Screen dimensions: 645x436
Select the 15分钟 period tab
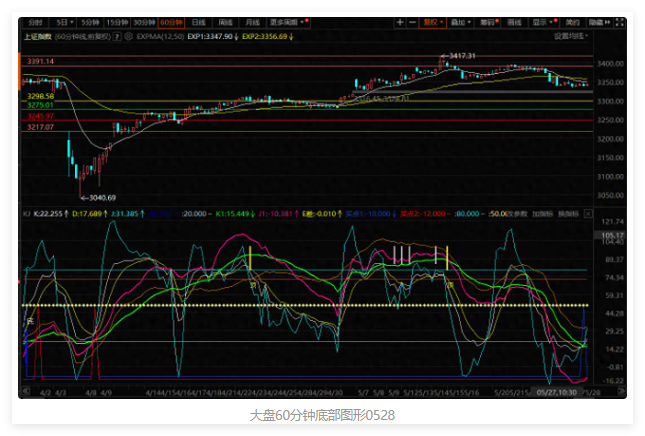pyautogui.click(x=117, y=22)
